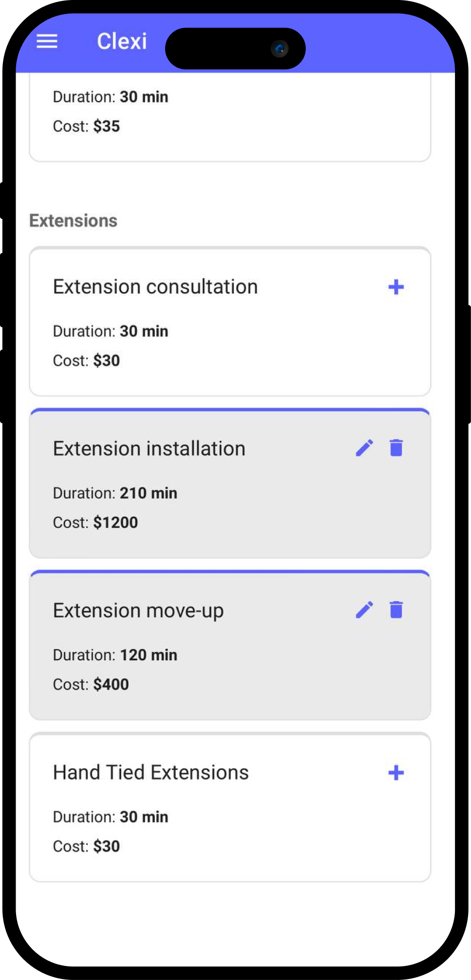Image resolution: width=471 pixels, height=980 pixels.
Task: Tap the Extensions section heading
Action: click(x=74, y=221)
